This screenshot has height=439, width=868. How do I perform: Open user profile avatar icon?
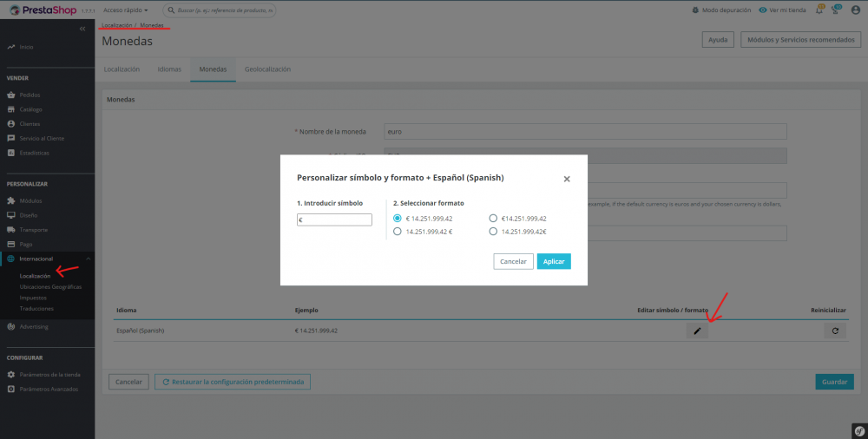click(855, 10)
